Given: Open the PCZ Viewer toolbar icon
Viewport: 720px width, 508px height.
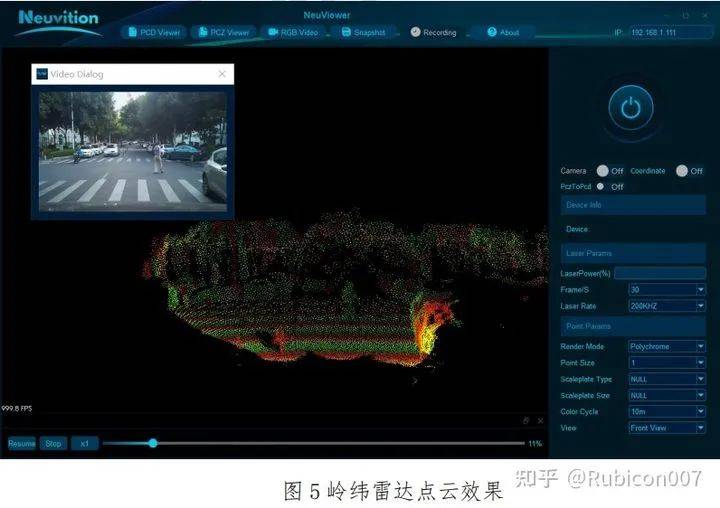Looking at the screenshot, I should click(x=200, y=32).
